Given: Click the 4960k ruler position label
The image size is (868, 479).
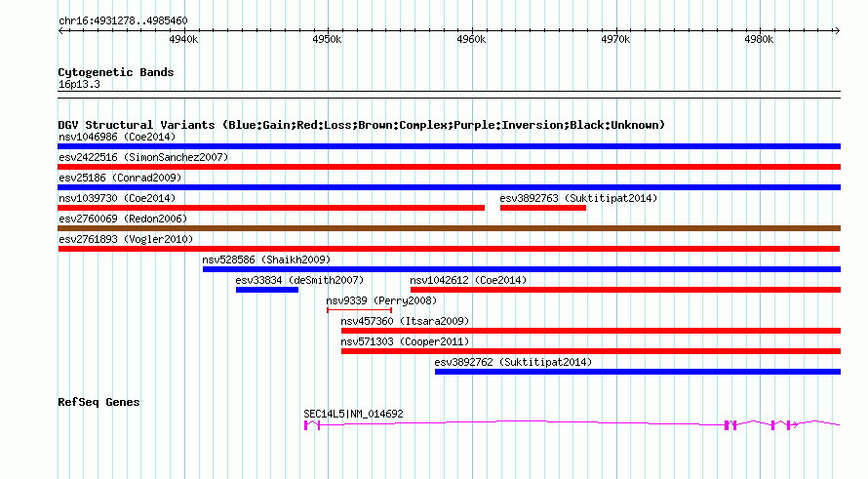Looking at the screenshot, I should (x=471, y=39).
